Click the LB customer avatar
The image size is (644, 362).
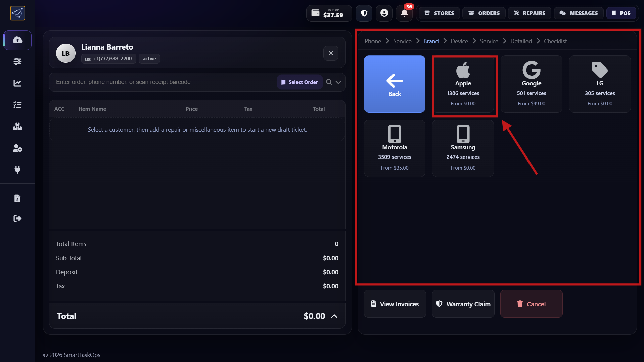coord(66,53)
